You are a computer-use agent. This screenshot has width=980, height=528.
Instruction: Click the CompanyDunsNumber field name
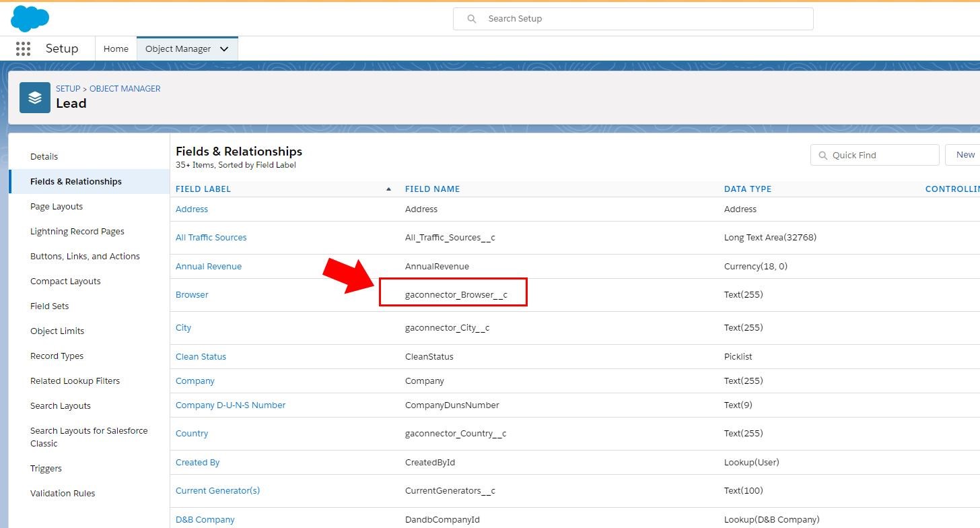click(452, 405)
